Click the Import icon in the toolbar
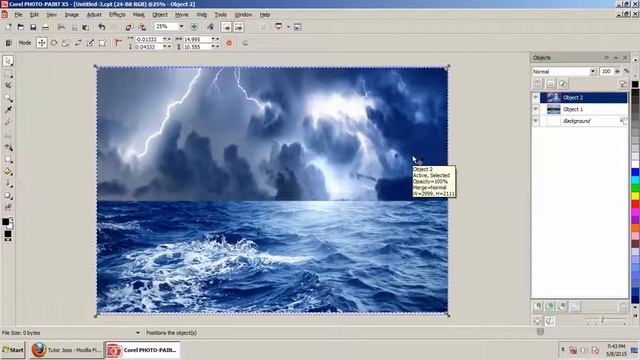Viewport: 640px width, 360px height. [x=129, y=27]
